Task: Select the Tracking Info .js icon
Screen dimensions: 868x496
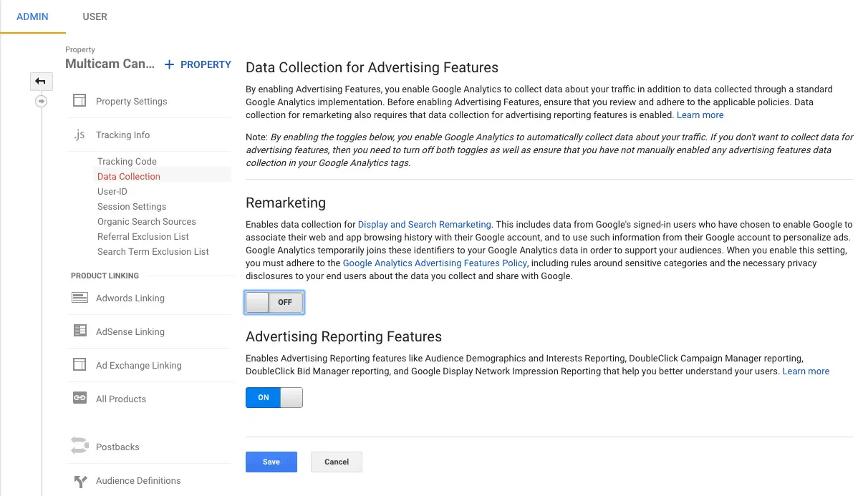Action: point(79,135)
